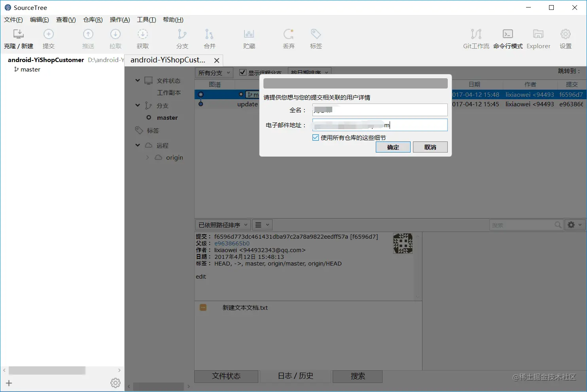The width and height of the screenshot is (587, 392).
Task: Click the Push (推送) toolbar icon
Action: pos(88,34)
